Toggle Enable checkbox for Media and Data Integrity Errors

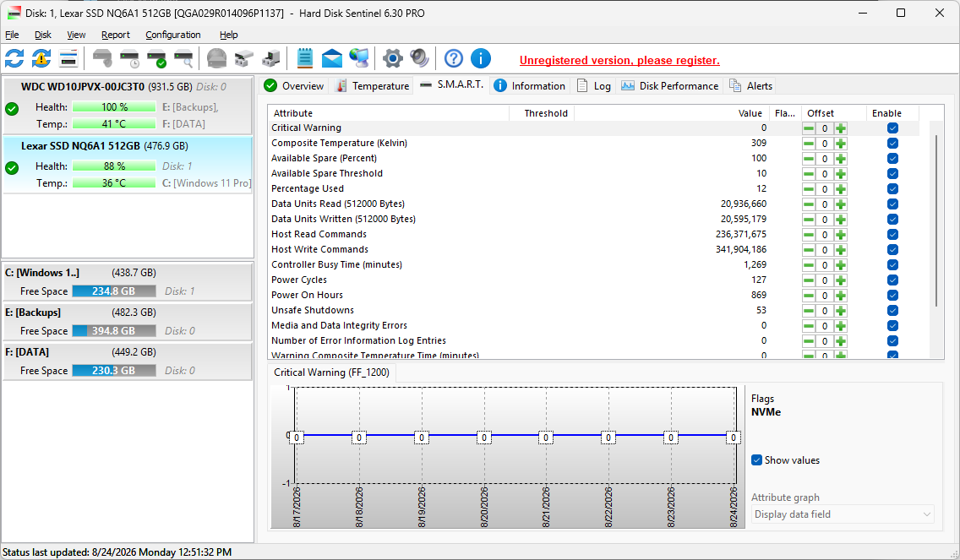(892, 325)
